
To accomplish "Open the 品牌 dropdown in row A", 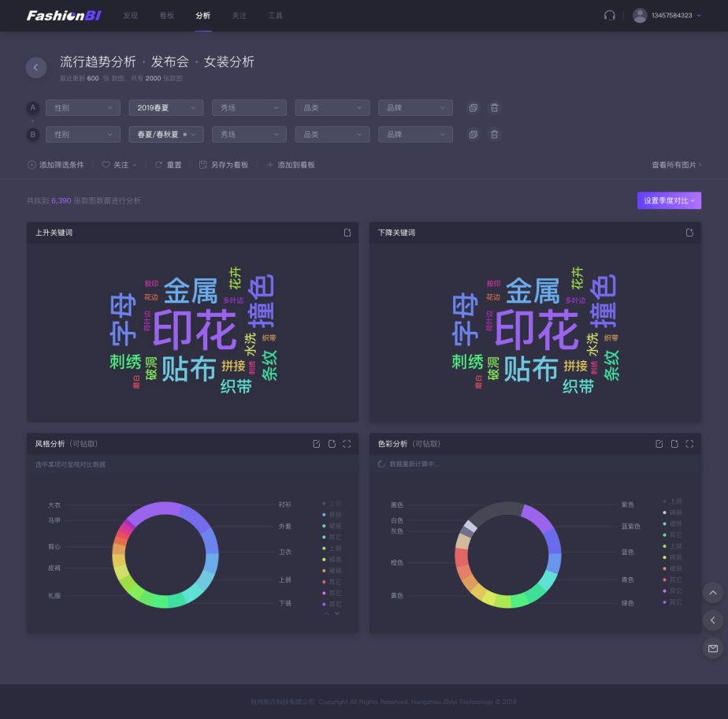I will click(415, 108).
